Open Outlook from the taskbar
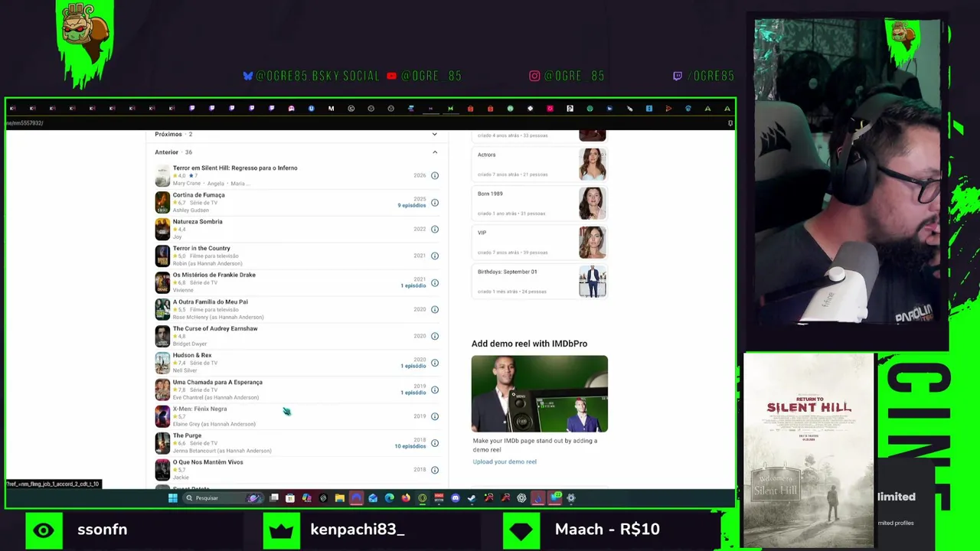This screenshot has width=980, height=551. [x=373, y=498]
